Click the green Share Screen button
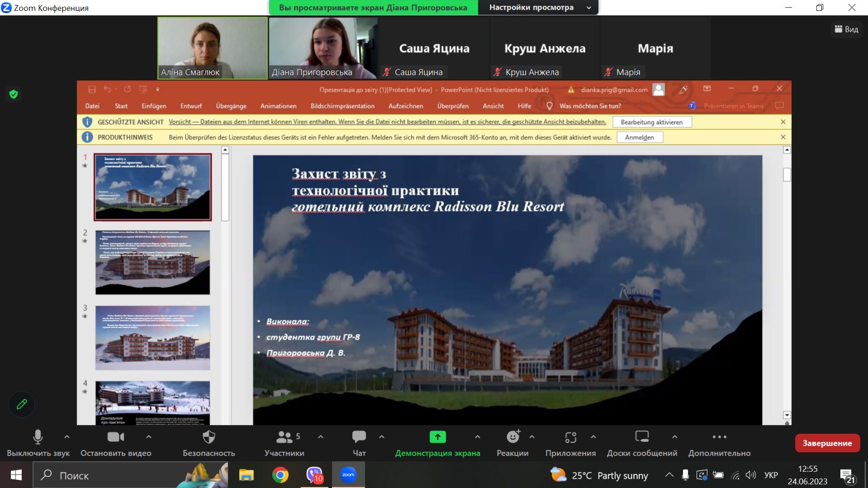 tap(438, 443)
